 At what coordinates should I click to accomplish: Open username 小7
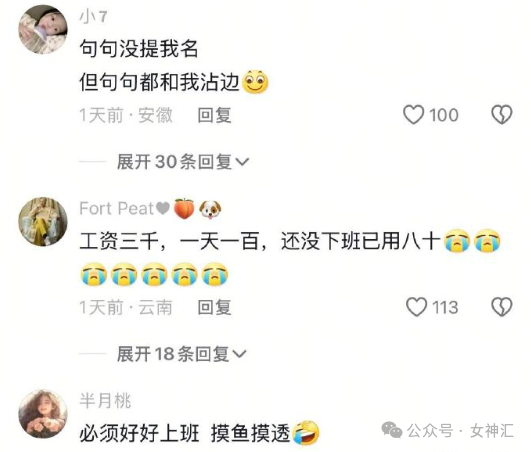[93, 16]
